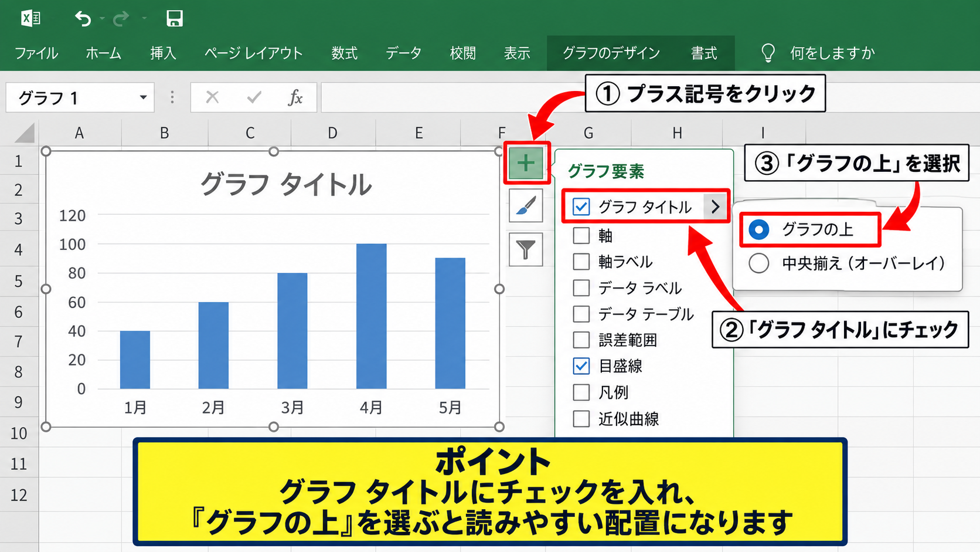
Task: Click the Save floppy disk icon
Action: [175, 18]
